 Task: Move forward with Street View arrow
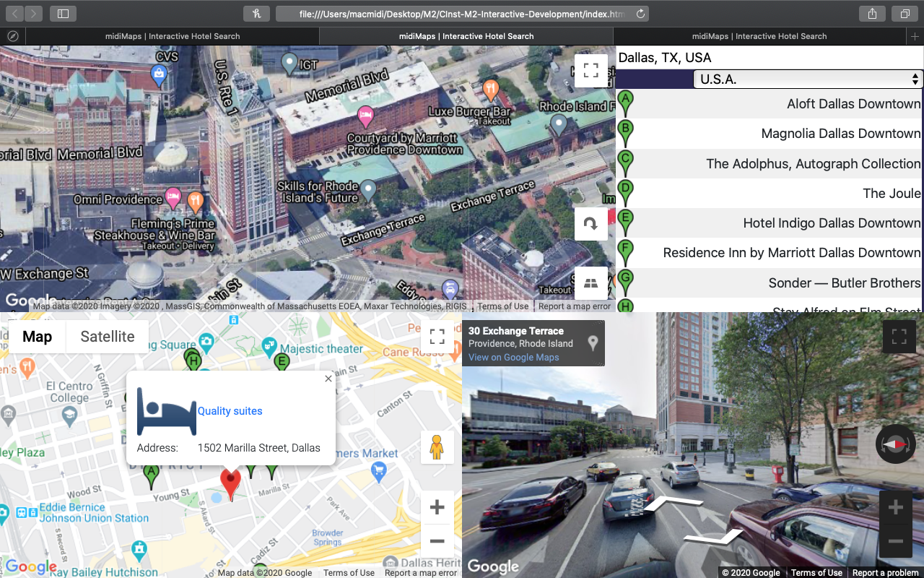(x=673, y=504)
